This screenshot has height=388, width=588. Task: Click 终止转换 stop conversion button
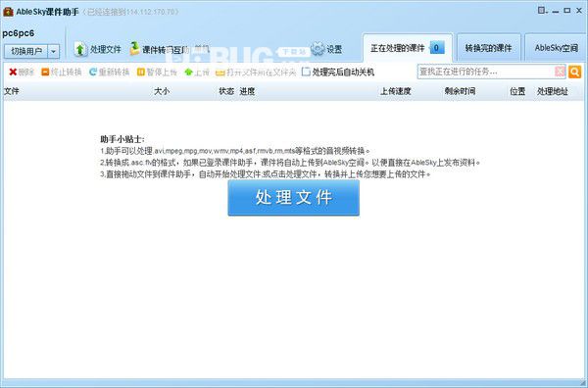click(x=62, y=72)
